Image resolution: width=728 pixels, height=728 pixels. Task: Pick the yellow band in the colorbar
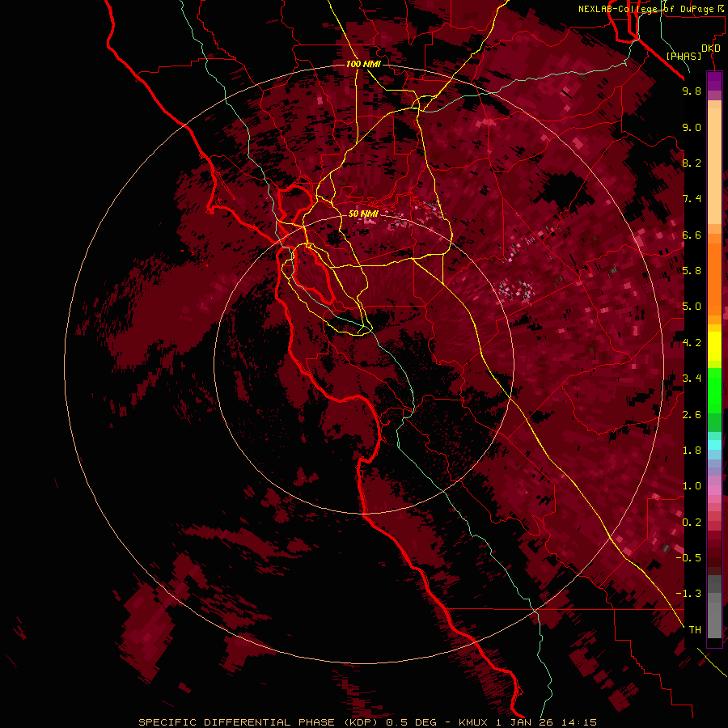click(714, 346)
